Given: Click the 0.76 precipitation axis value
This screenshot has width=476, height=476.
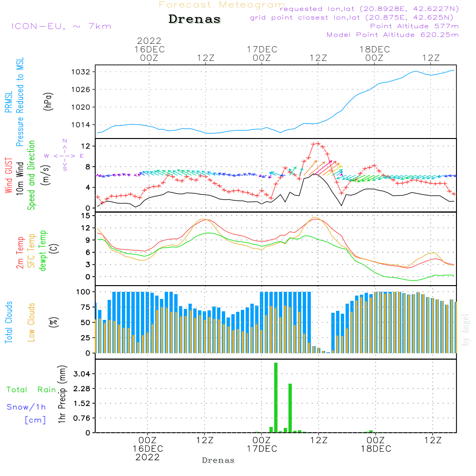Looking at the screenshot, I should click(x=82, y=418).
